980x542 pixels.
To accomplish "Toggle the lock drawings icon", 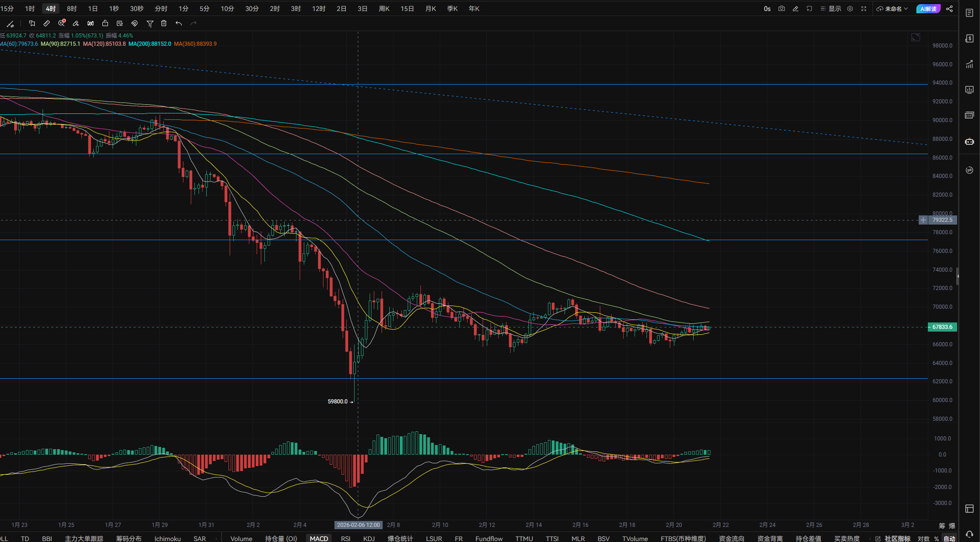I will [105, 23].
